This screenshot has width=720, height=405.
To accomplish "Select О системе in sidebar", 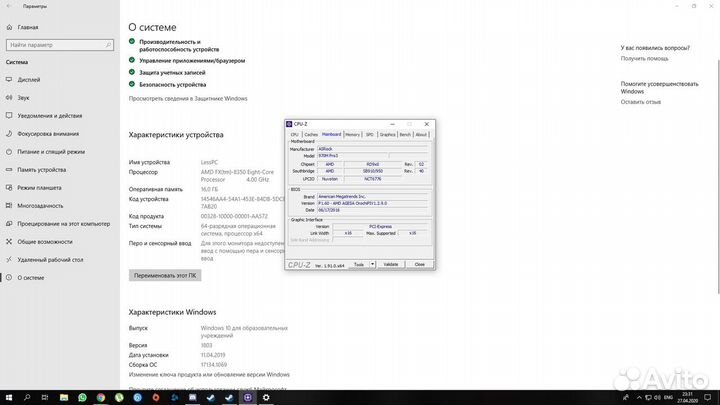I will (x=31, y=278).
